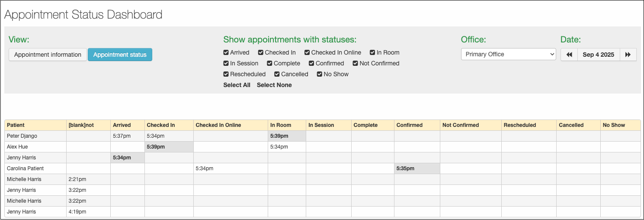This screenshot has height=220, width=644.
Task: Click the Patient column header
Action: coord(16,125)
